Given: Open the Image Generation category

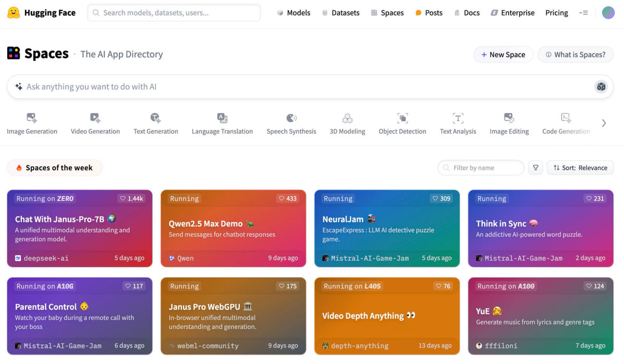Looking at the screenshot, I should [32, 124].
